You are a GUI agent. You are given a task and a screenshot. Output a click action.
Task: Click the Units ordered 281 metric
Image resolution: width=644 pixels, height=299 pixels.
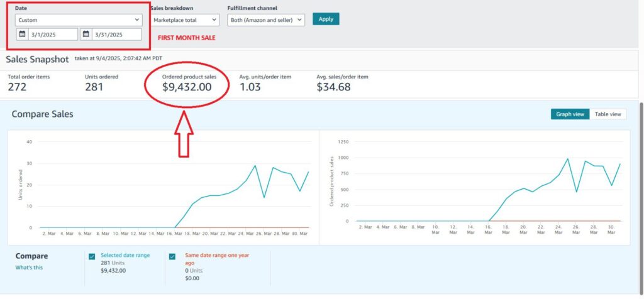click(x=94, y=87)
